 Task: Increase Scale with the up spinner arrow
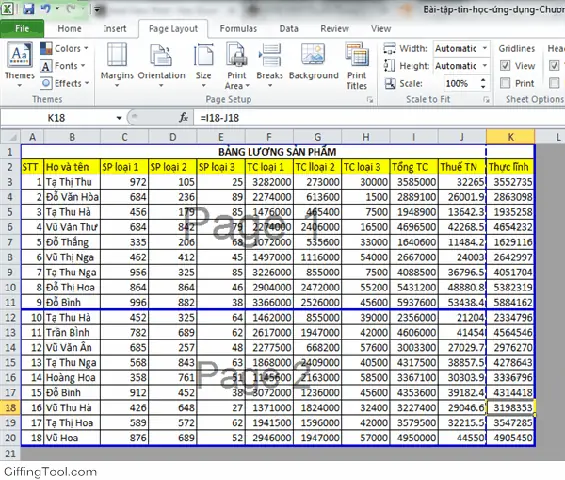tap(483, 80)
